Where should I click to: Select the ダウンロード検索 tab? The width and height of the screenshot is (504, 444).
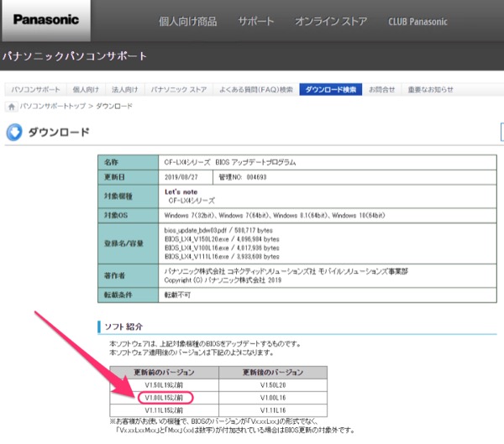tap(331, 90)
